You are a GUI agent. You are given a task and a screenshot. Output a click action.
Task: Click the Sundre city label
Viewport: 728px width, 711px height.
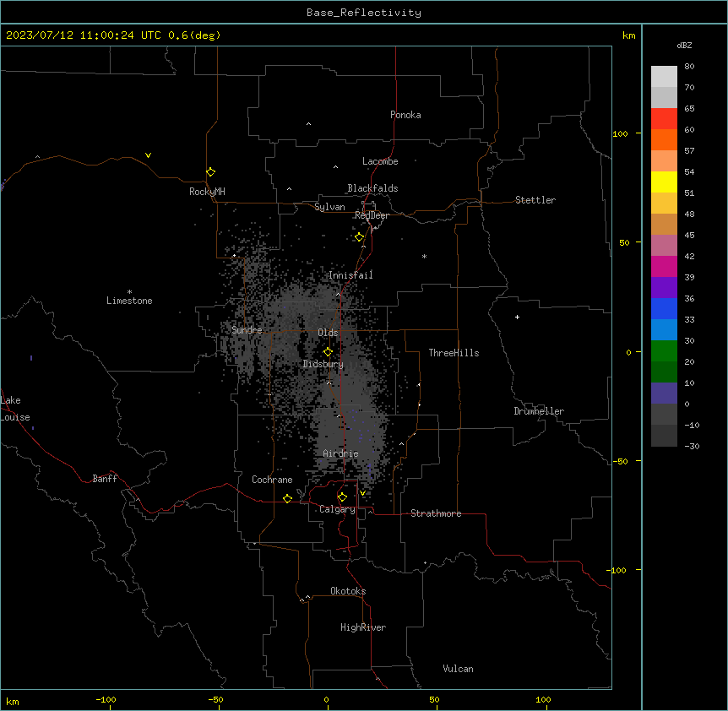247,330
